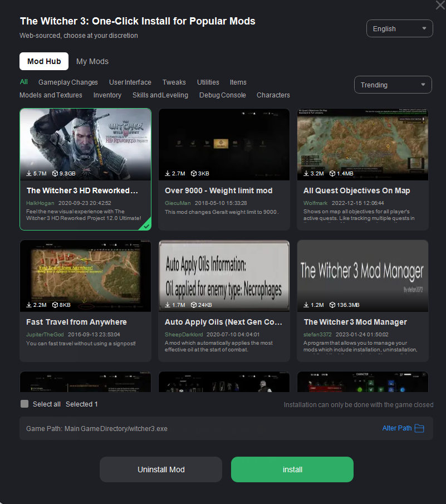Click file size icon on HD Reworked card
Screen dimensions: 446x504
(55, 173)
